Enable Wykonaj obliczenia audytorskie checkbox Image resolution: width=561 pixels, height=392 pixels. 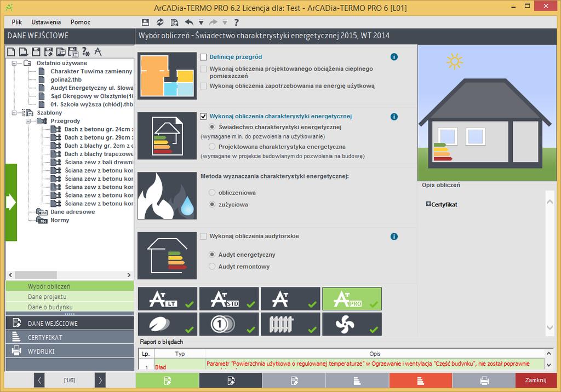click(x=203, y=236)
